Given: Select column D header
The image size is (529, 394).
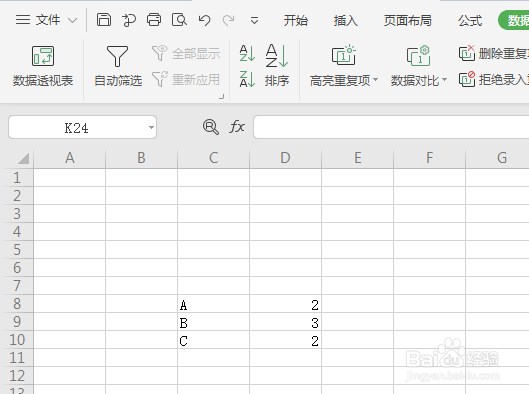Looking at the screenshot, I should click(285, 158).
